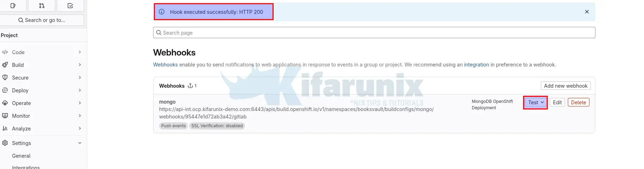Viewport: 644px width, 169px height.
Task: Open the To-Do list shortcut icon
Action: [70, 6]
